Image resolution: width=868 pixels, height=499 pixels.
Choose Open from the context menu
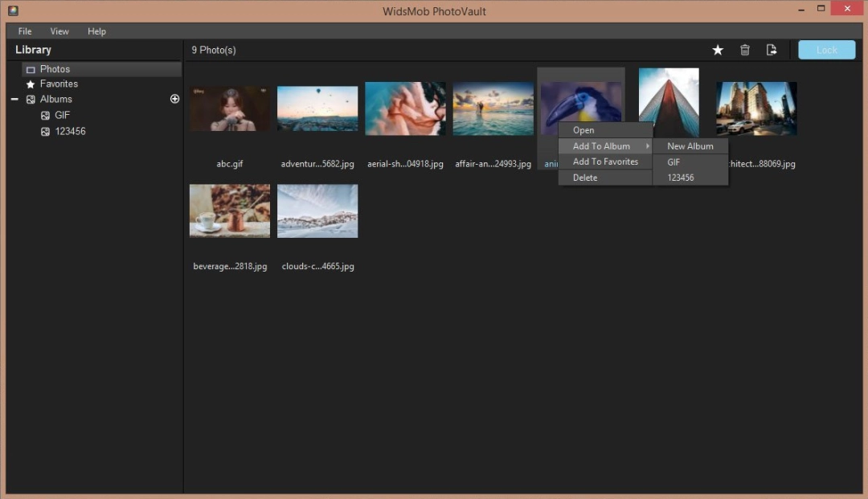point(583,129)
